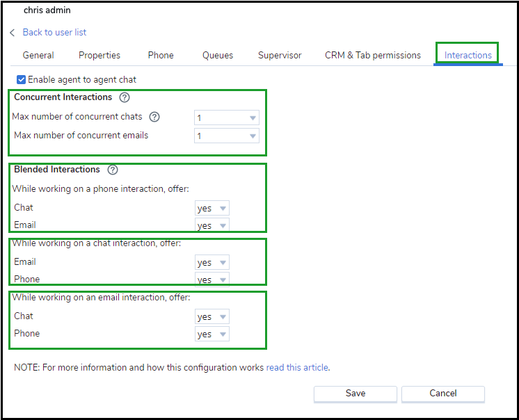
Task: Click While working on an email interaction text
Action: click(x=102, y=298)
